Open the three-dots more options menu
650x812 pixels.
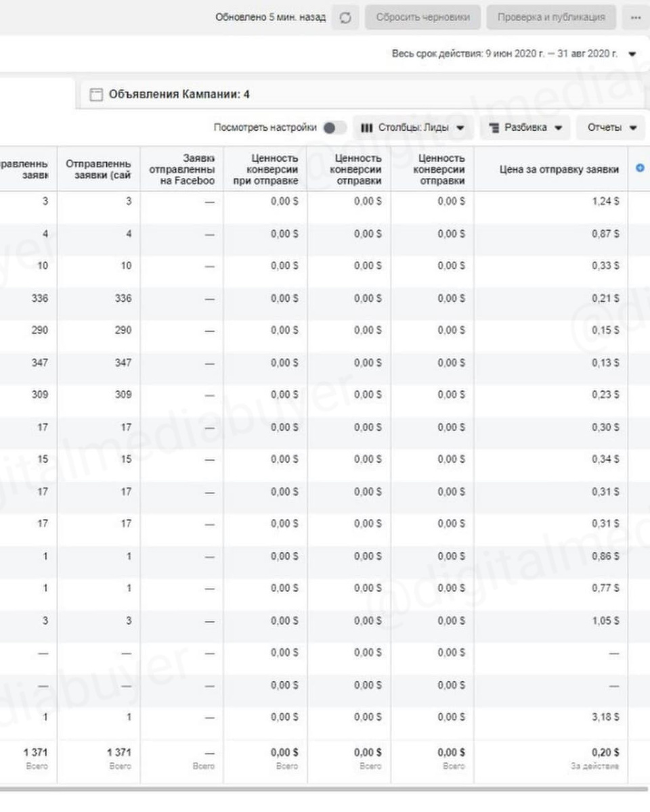pyautogui.click(x=635, y=18)
